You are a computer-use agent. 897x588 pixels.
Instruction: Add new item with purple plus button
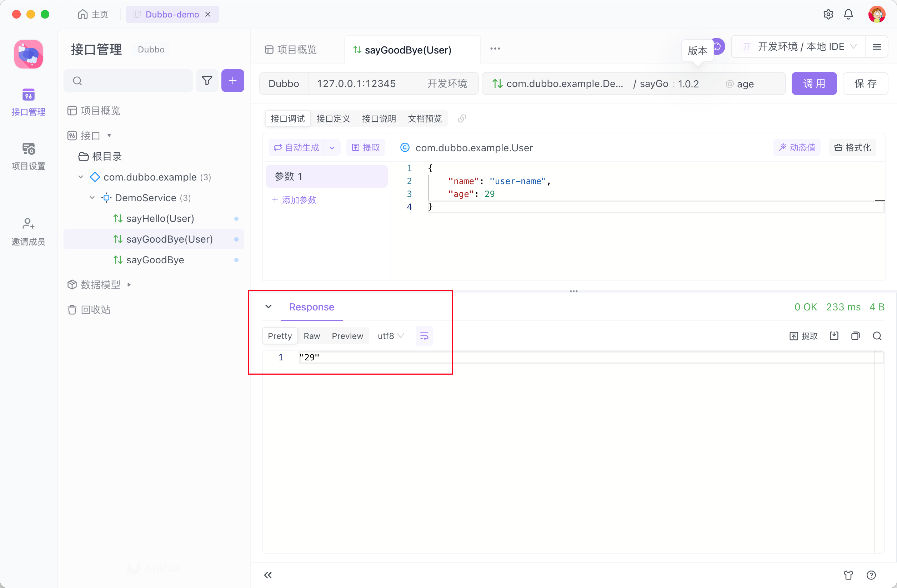[x=232, y=81]
